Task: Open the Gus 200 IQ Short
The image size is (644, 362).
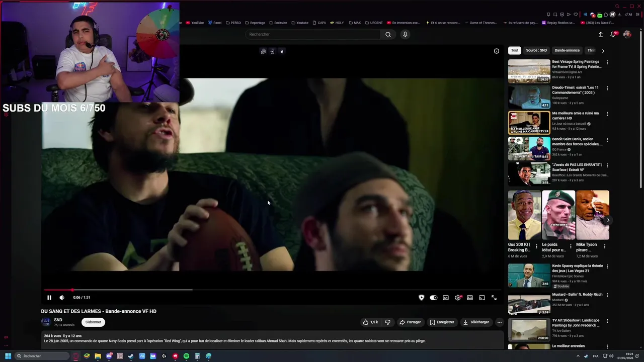Action: tap(525, 215)
